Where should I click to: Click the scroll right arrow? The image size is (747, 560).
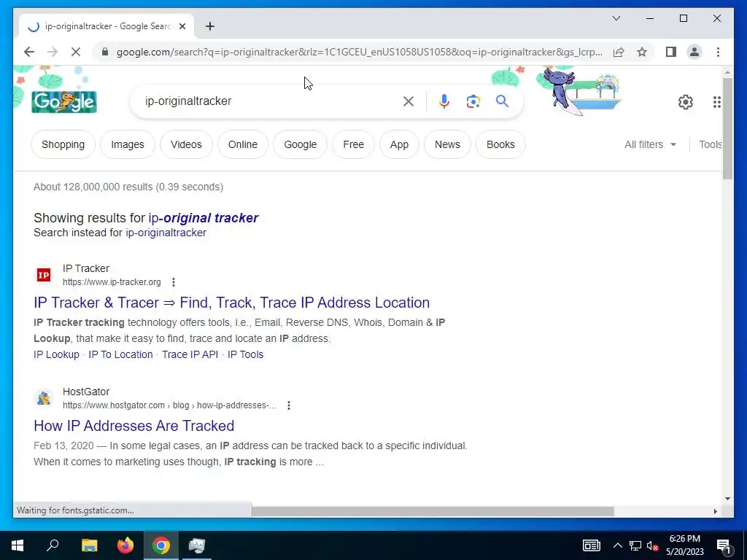(x=715, y=511)
